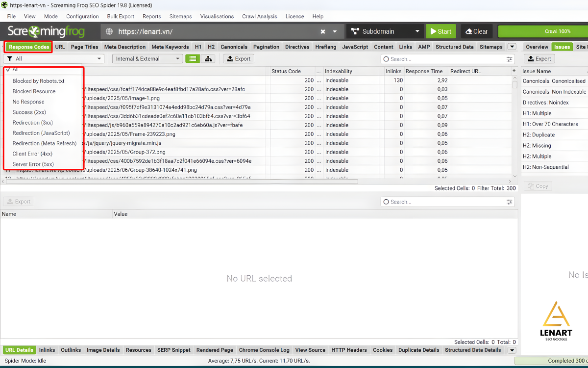Open advanced search options via the sliders icon
Viewport: 588px width, 368px height.
click(x=509, y=58)
